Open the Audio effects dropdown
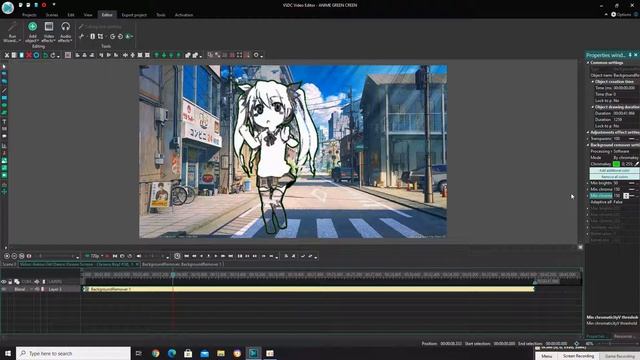This screenshot has width=640, height=360. 65,33
